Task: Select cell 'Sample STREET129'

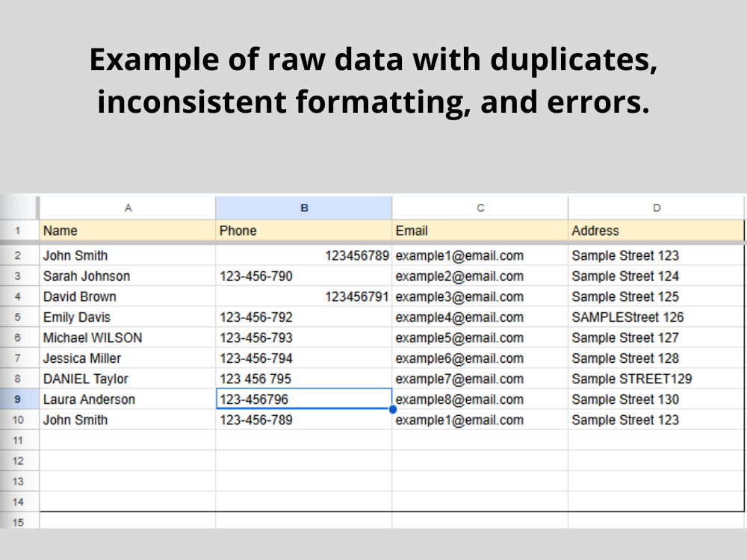Action: click(x=656, y=379)
